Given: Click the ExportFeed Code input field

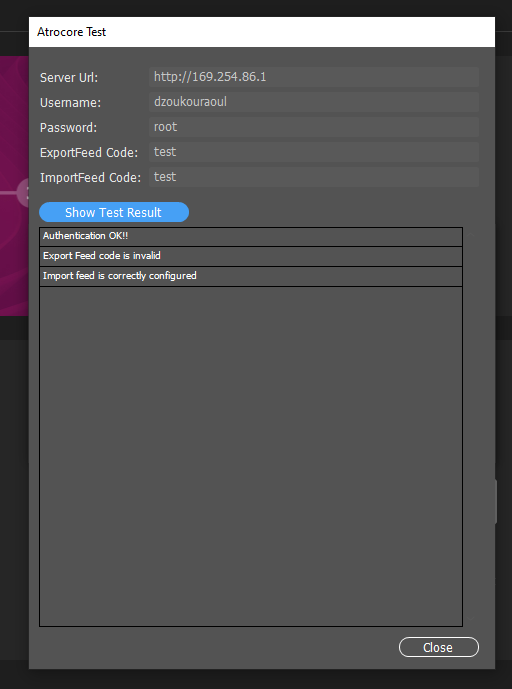Looking at the screenshot, I should click(313, 152).
